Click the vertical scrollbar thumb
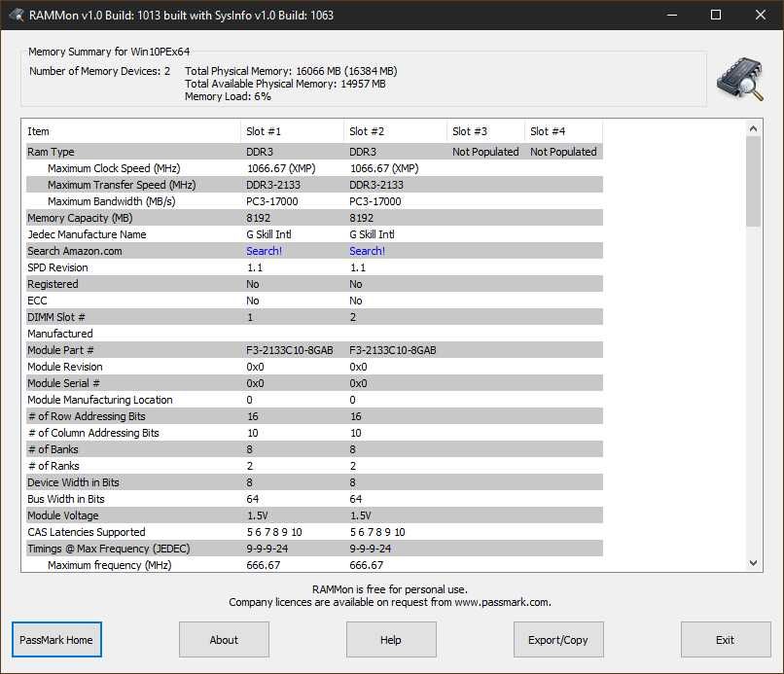This screenshot has width=784, height=674. click(x=754, y=181)
